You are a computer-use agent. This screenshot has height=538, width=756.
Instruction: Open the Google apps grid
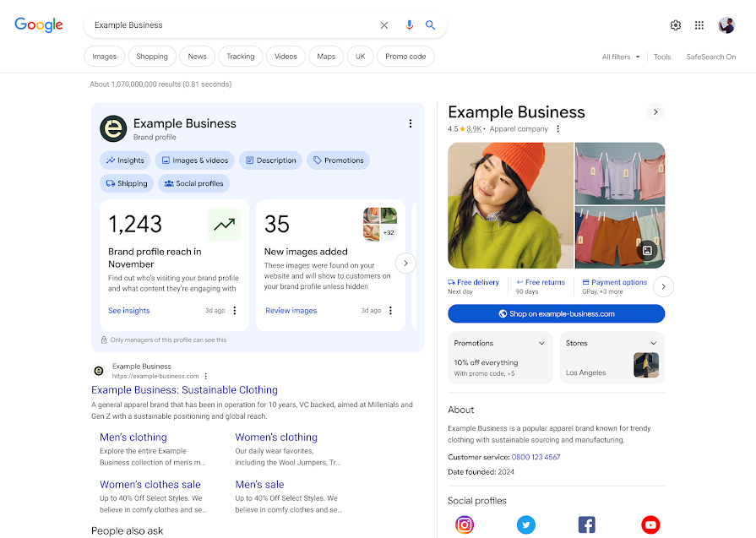click(699, 25)
